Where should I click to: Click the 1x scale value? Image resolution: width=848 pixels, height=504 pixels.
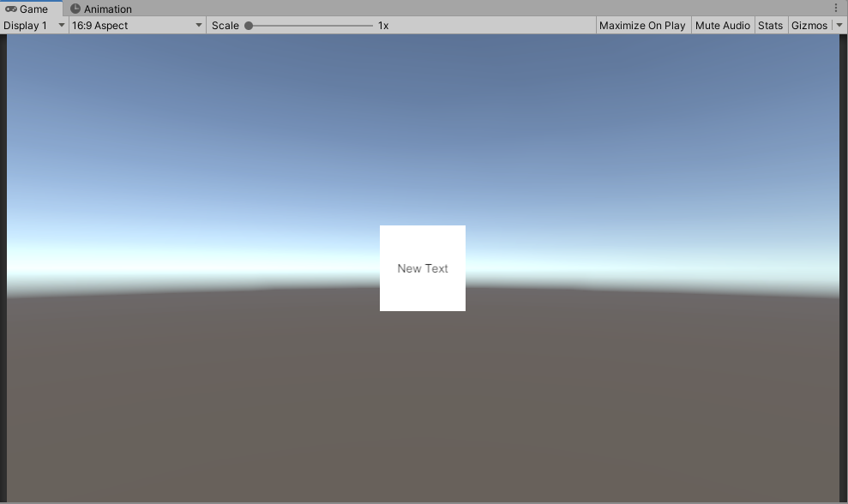(x=383, y=26)
